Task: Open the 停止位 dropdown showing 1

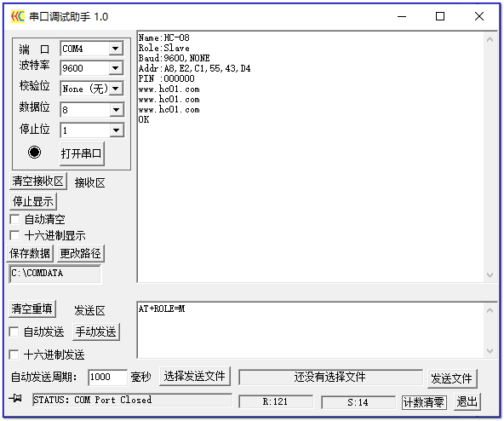Action: 116,130
